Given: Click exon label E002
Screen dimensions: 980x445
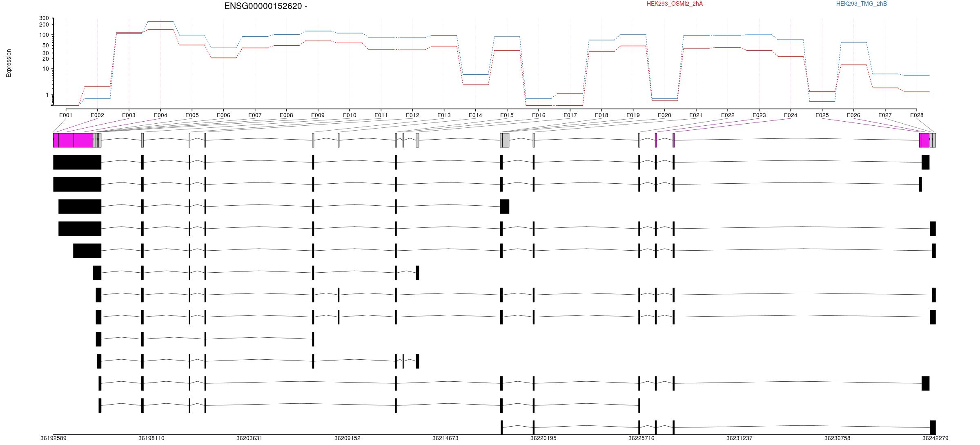Looking at the screenshot, I should (97, 115).
